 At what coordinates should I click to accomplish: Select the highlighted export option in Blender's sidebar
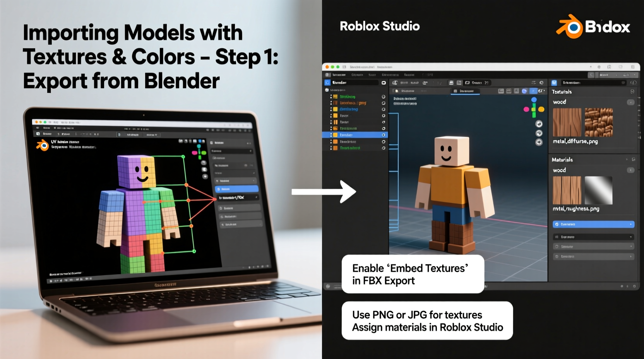point(236,189)
